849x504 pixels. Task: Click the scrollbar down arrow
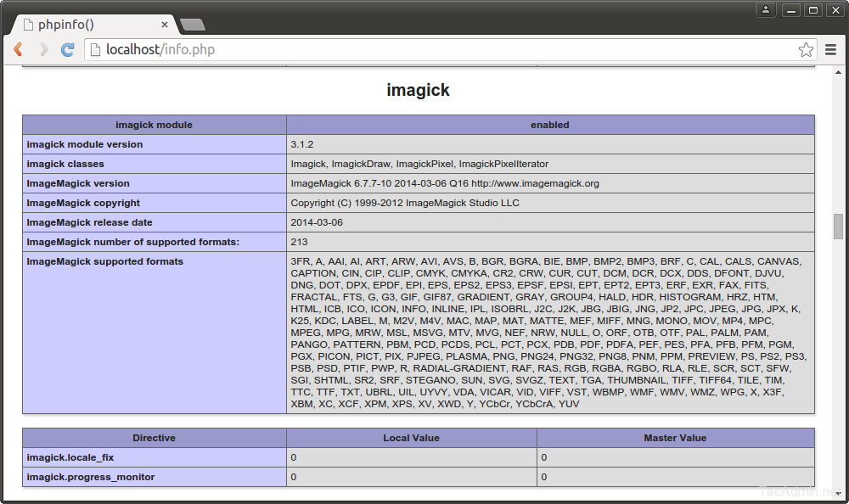pyautogui.click(x=838, y=494)
